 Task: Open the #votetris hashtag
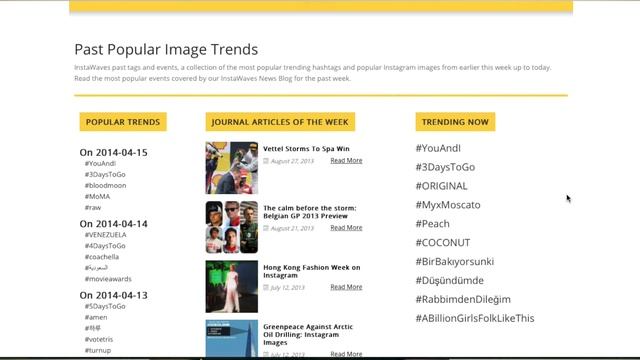click(x=99, y=339)
